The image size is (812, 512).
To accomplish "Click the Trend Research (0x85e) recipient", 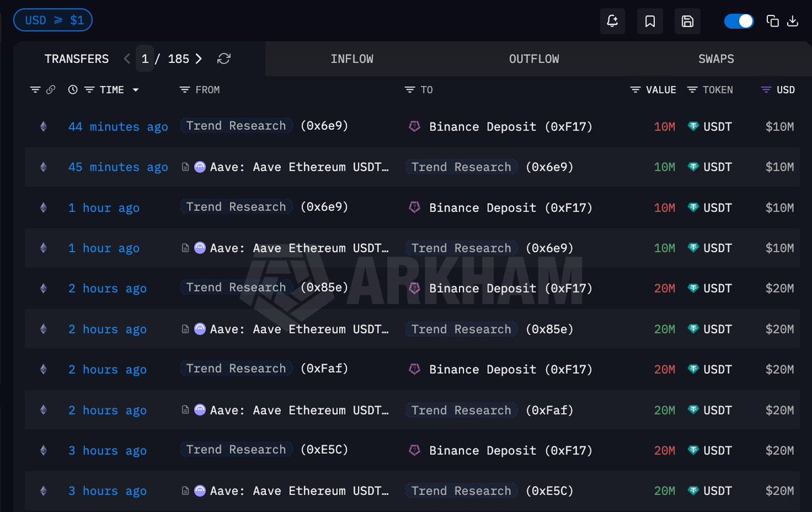I will click(489, 329).
